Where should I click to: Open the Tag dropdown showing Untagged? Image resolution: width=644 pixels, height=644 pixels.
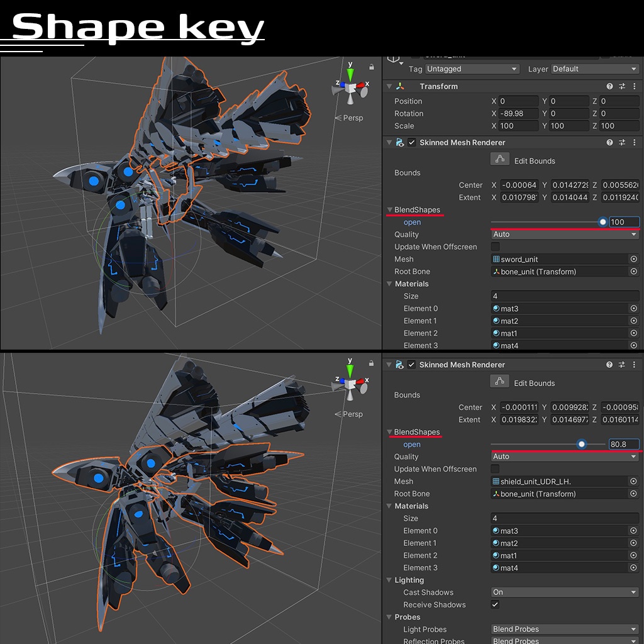[472, 69]
